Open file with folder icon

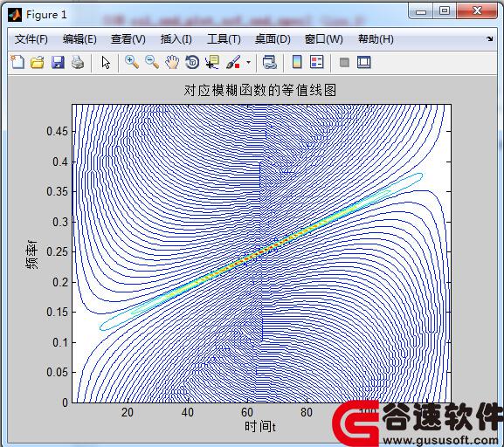tap(38, 62)
